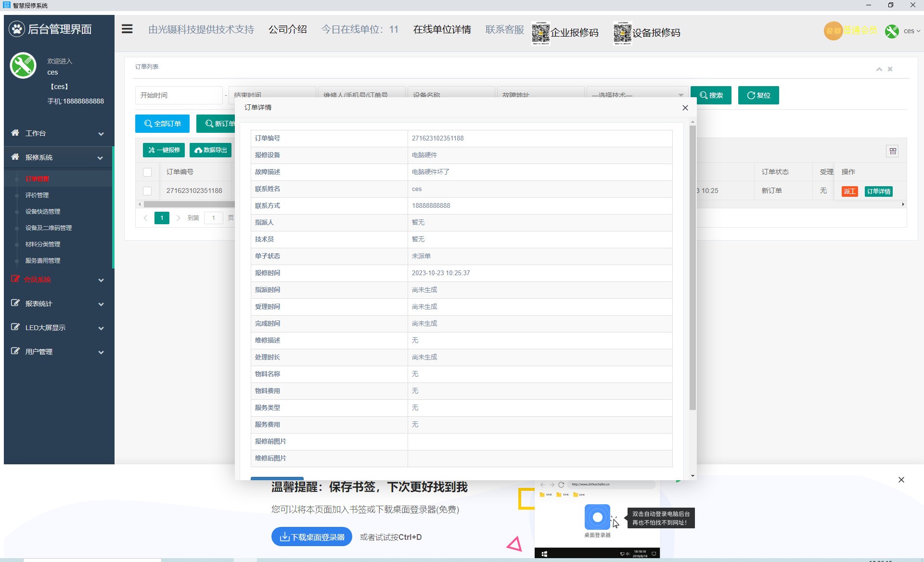Viewport: 924px width, 562px height.
Task: Select all orders with the header checkbox
Action: (x=147, y=172)
